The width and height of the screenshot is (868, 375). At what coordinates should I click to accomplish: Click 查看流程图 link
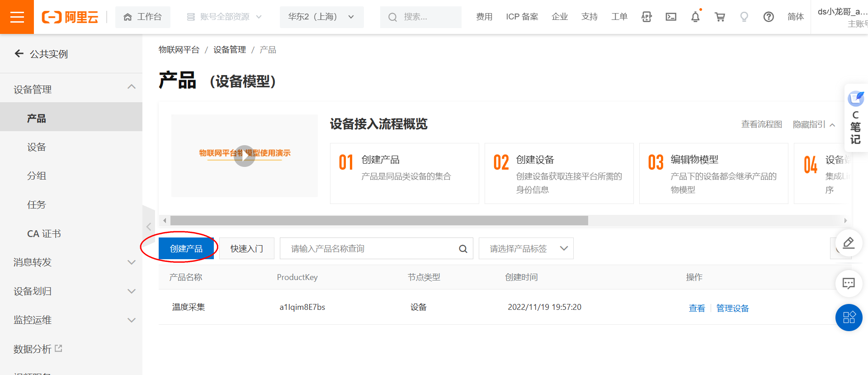pos(762,124)
